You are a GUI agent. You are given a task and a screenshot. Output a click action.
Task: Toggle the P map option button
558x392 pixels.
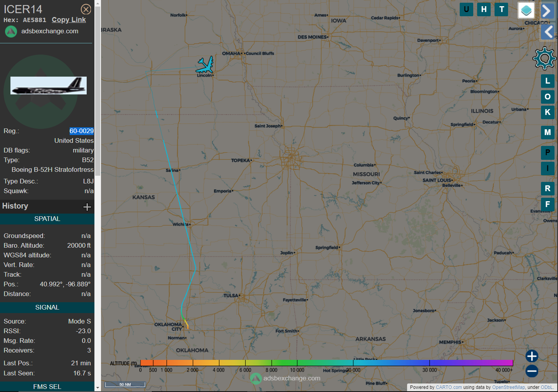[548, 152]
